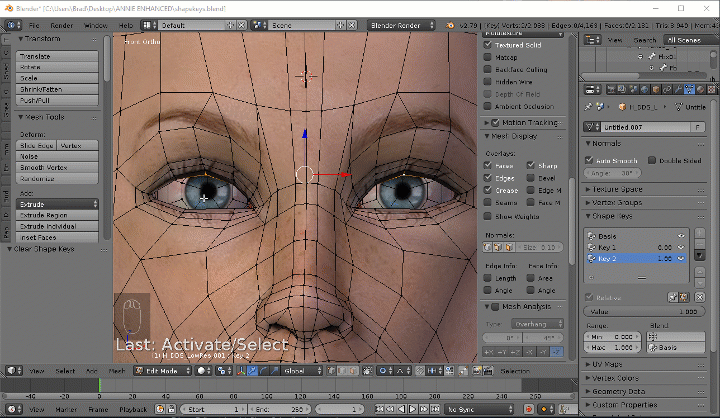Add a new shape key with plus button

[699, 234]
